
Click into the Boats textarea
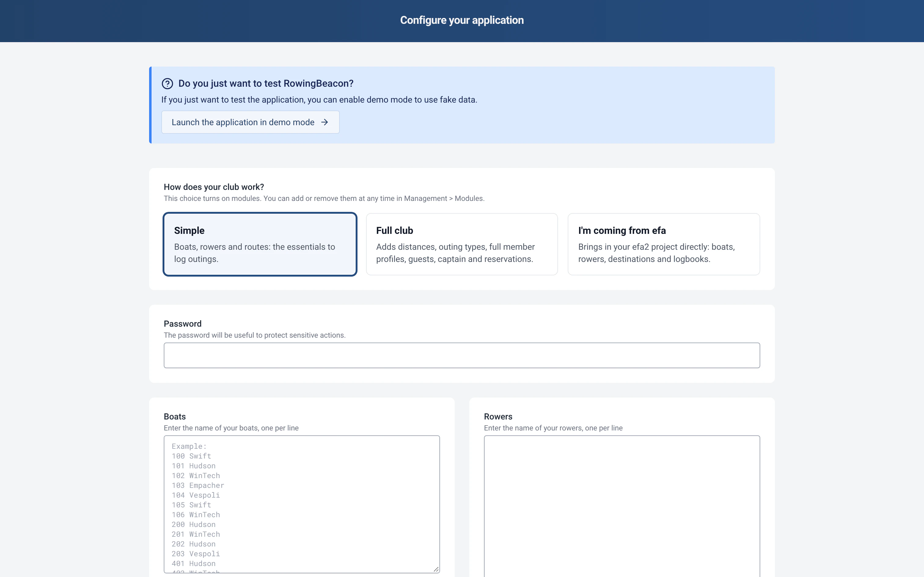pos(302,504)
